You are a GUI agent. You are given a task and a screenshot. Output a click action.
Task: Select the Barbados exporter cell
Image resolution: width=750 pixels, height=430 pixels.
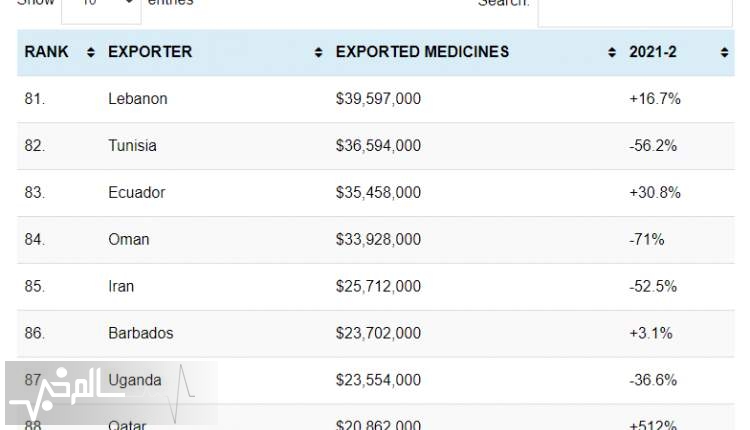(x=141, y=333)
